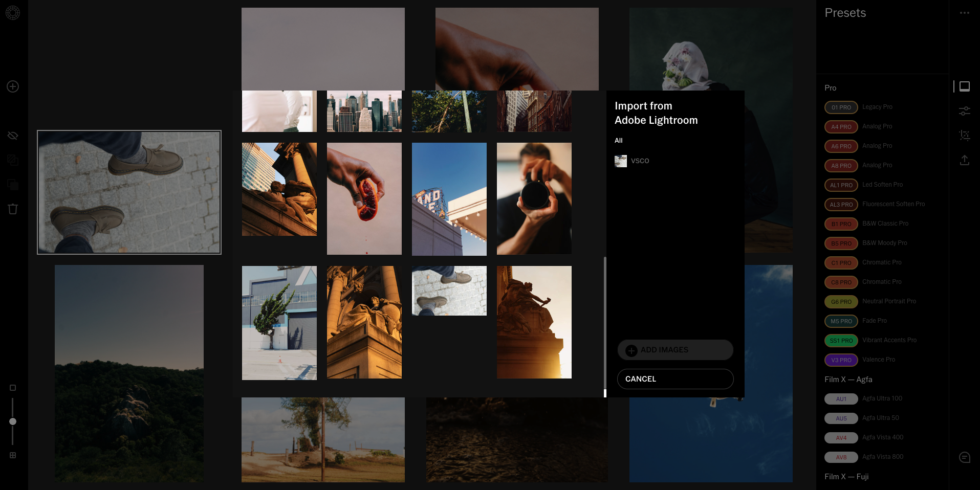
Task: Click the thumbnail size slider handle
Action: point(13,421)
